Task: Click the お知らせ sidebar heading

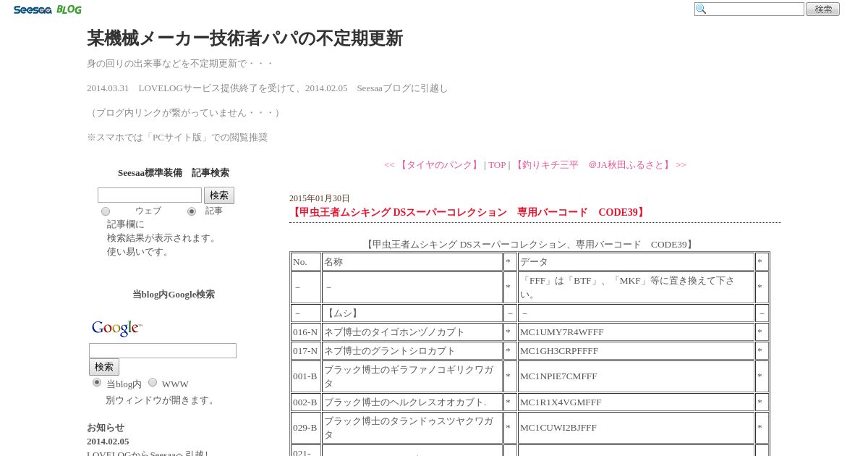Action: (106, 428)
